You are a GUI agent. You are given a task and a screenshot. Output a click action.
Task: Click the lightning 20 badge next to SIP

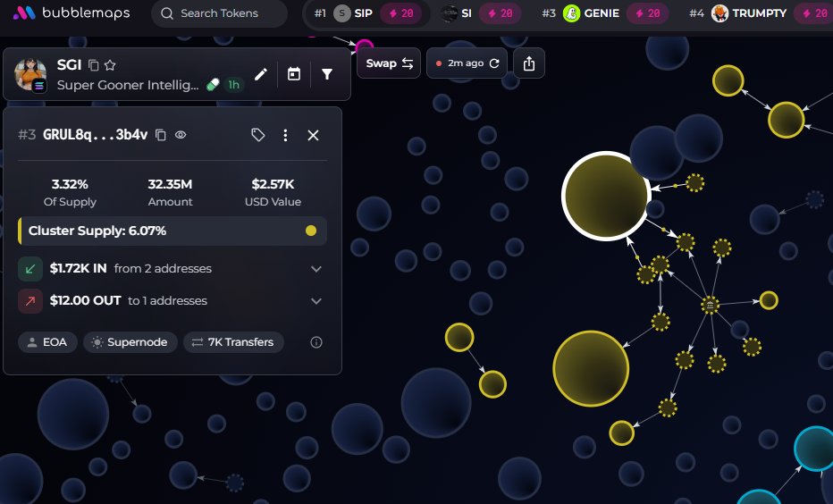pos(401,13)
